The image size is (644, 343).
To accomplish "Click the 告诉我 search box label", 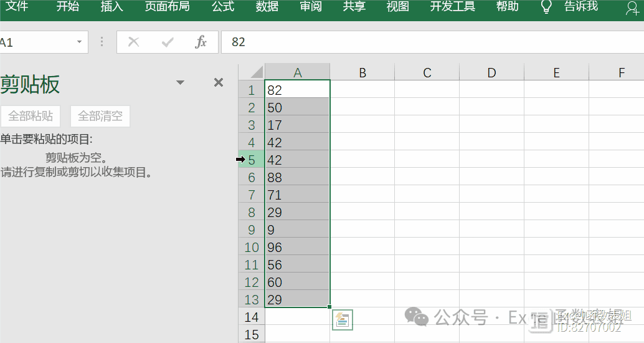I will point(581,6).
